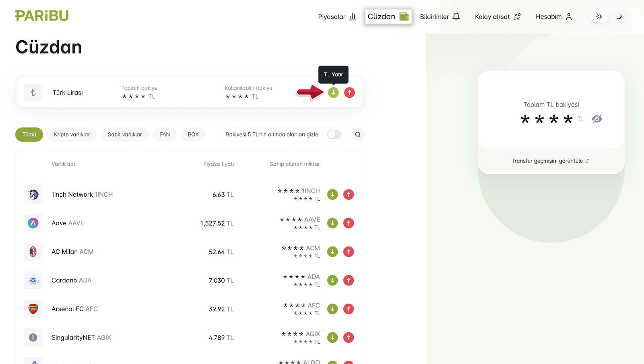Screen dimensions: 644x364
Task: Deposit Cardano ADA
Action: tap(332, 280)
